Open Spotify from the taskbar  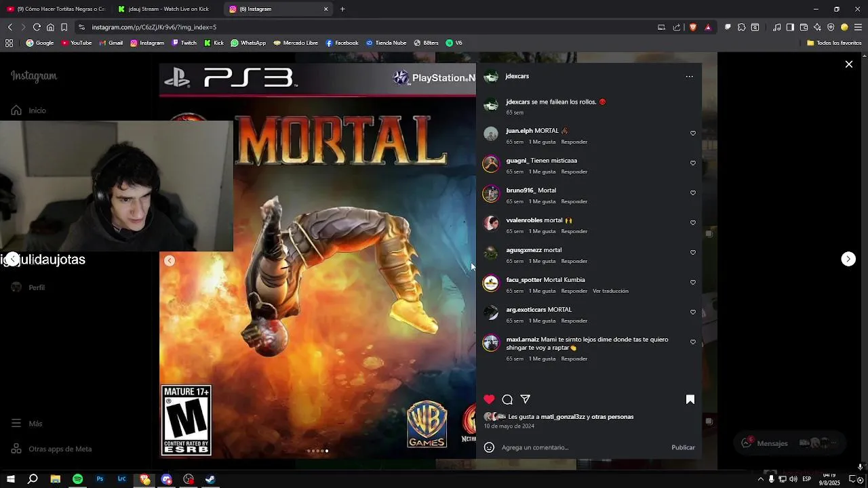click(77, 479)
